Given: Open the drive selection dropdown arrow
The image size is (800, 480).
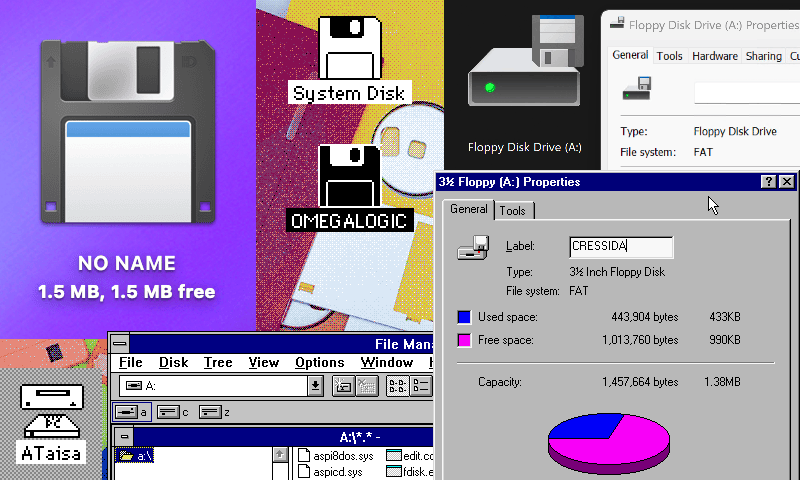Looking at the screenshot, I should click(315, 386).
